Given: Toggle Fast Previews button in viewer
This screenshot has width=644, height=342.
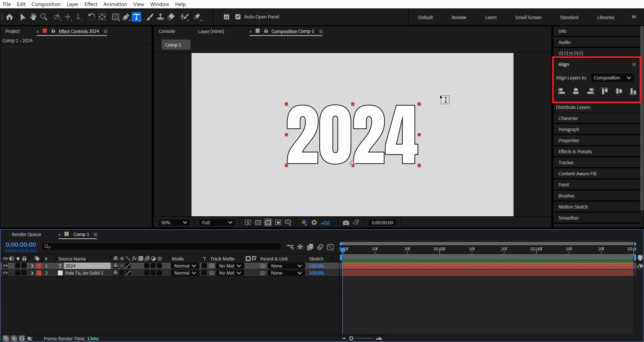Looking at the screenshot, I should click(x=248, y=223).
